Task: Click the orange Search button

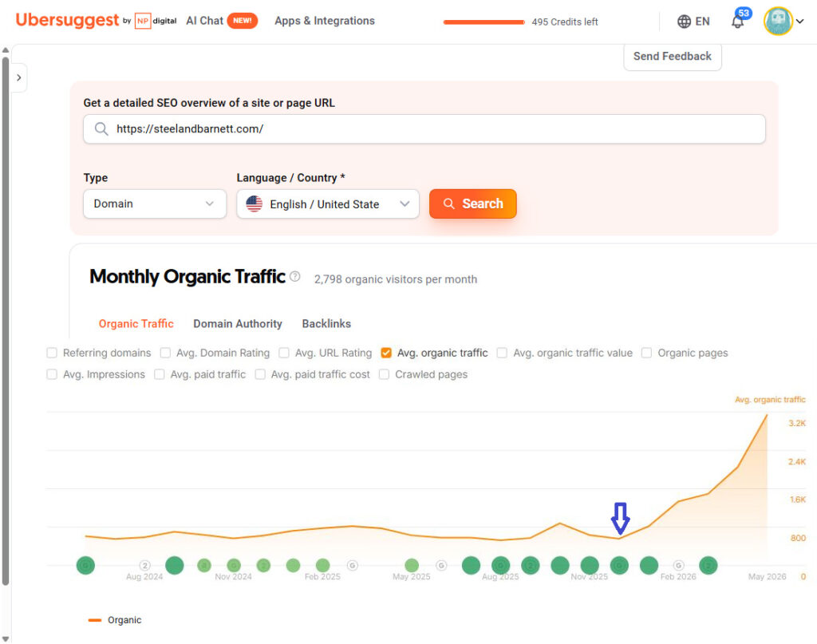Action: (473, 203)
